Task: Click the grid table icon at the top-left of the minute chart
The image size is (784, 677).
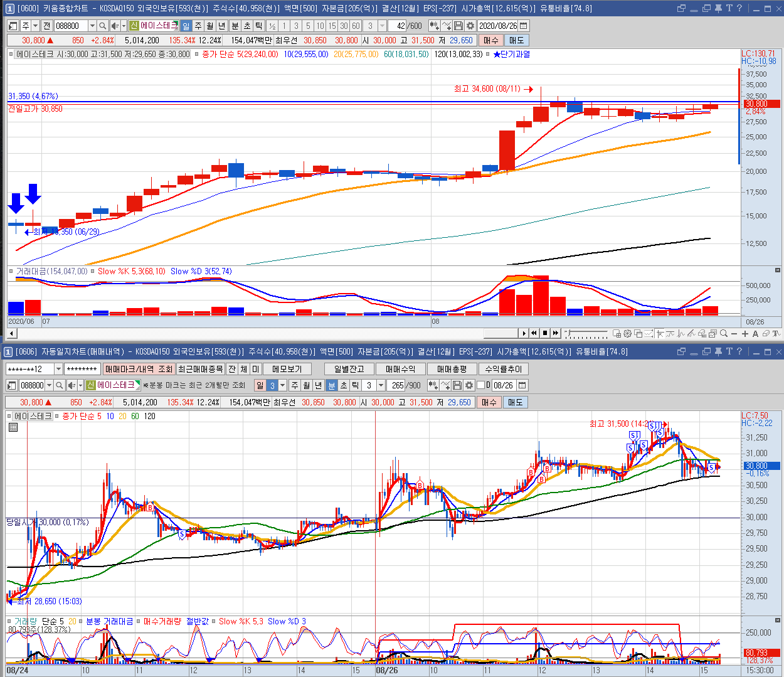Action: [13, 427]
